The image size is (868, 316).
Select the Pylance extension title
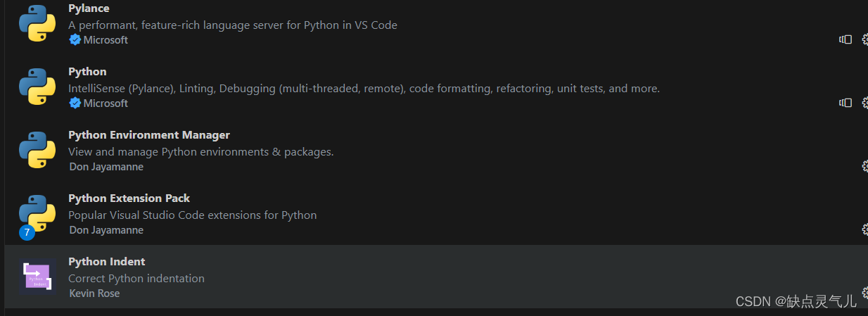[89, 8]
